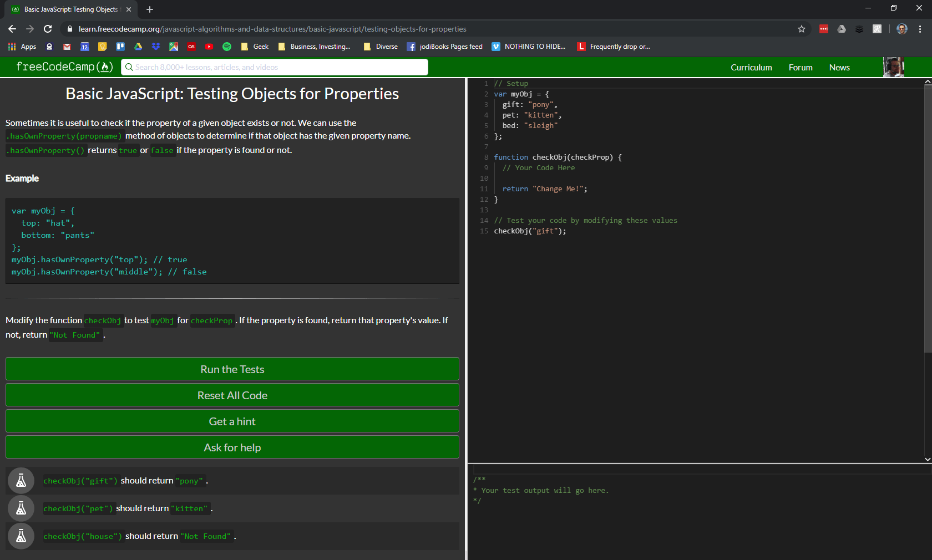This screenshot has height=560, width=932.
Task: Click the Google Drive extension icon
Action: coord(842,29)
